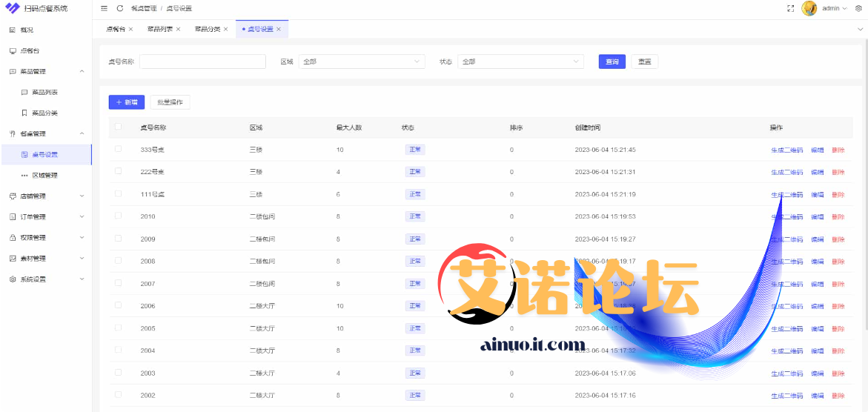Check the 2003 row checkbox
868x412 pixels.
(x=118, y=371)
